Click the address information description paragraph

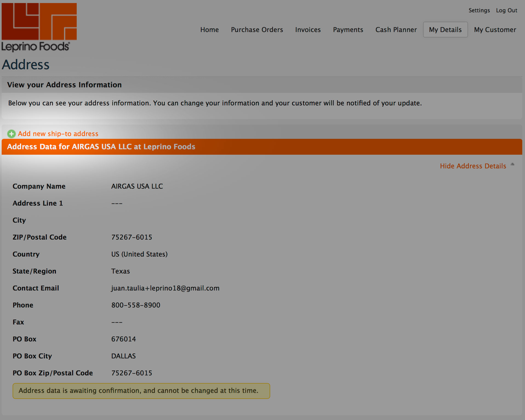(x=215, y=103)
